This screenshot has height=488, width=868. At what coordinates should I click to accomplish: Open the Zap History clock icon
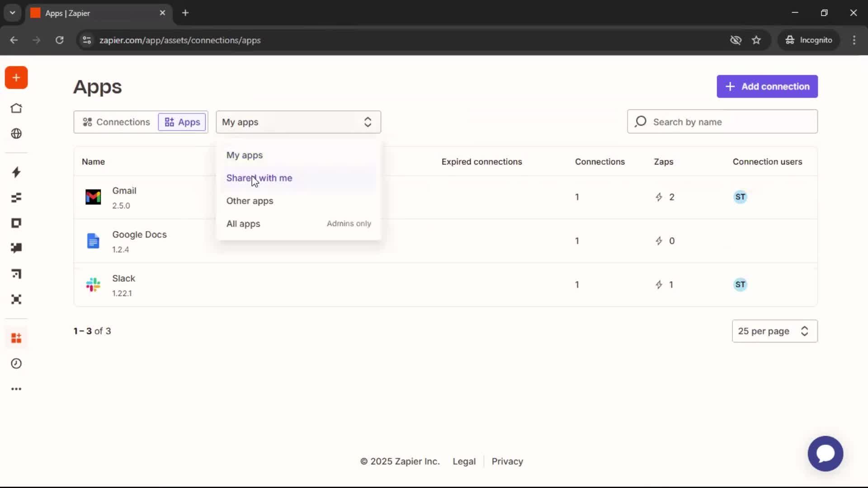(x=16, y=364)
